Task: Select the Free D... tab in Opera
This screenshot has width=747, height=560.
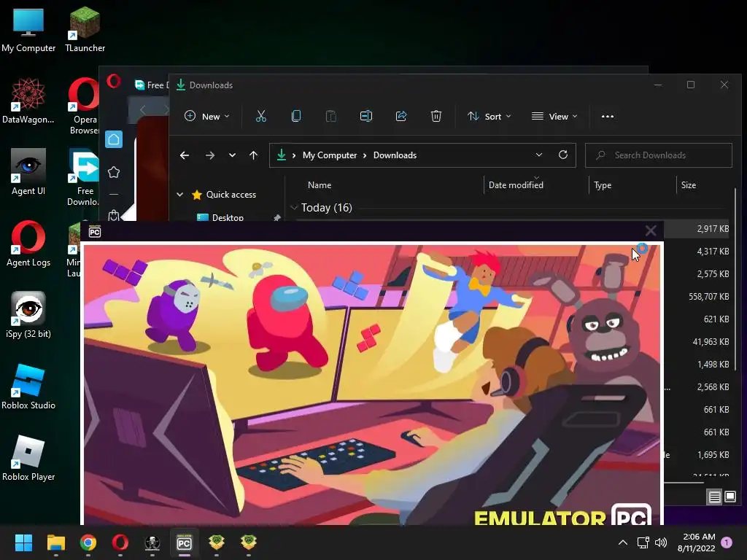Action: pos(152,85)
